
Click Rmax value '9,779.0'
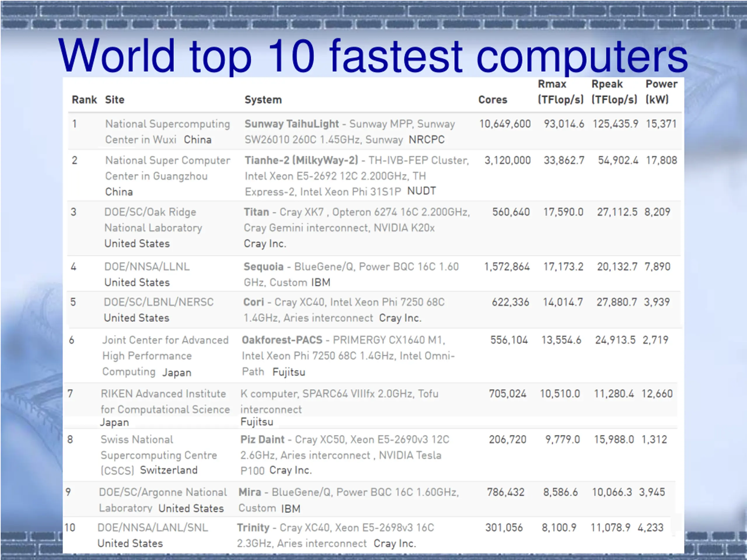tap(563, 440)
